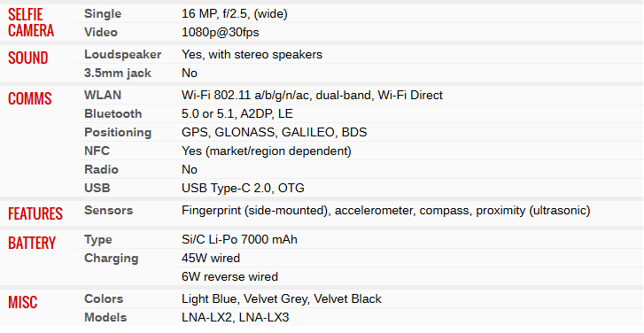Open the Radio spec label link
This screenshot has height=333, width=644.
[101, 169]
